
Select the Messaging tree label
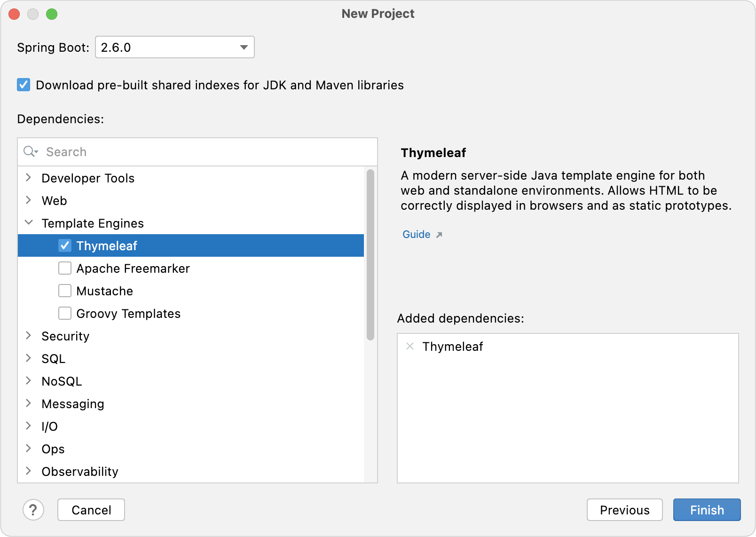pyautogui.click(x=73, y=404)
